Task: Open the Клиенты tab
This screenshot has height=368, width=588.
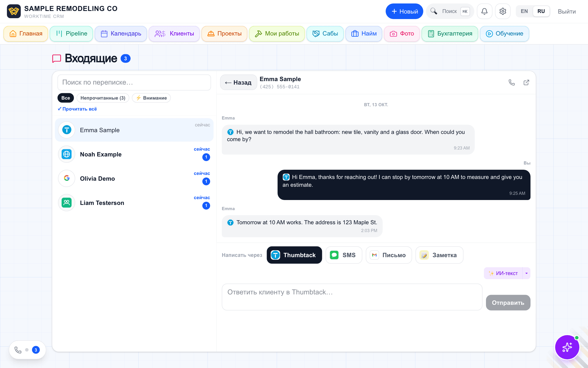Action: 174,34
